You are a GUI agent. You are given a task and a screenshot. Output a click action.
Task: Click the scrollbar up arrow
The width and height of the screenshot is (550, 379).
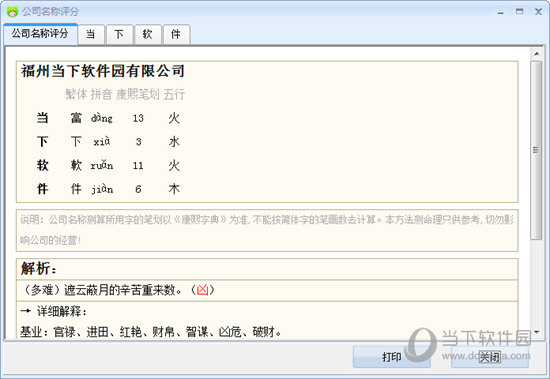pyautogui.click(x=536, y=54)
